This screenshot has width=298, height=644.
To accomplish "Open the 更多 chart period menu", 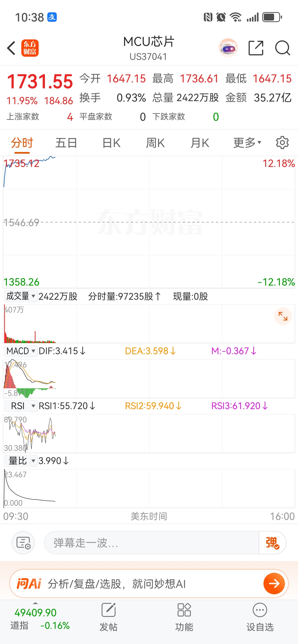I will 247,143.
